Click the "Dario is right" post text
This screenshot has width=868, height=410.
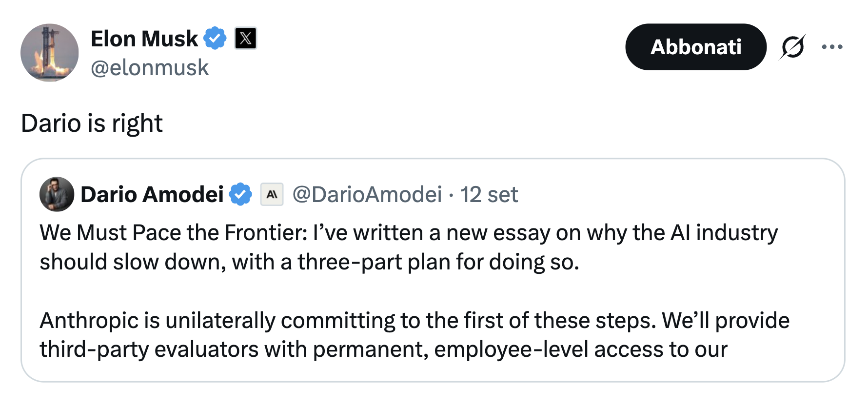point(92,123)
